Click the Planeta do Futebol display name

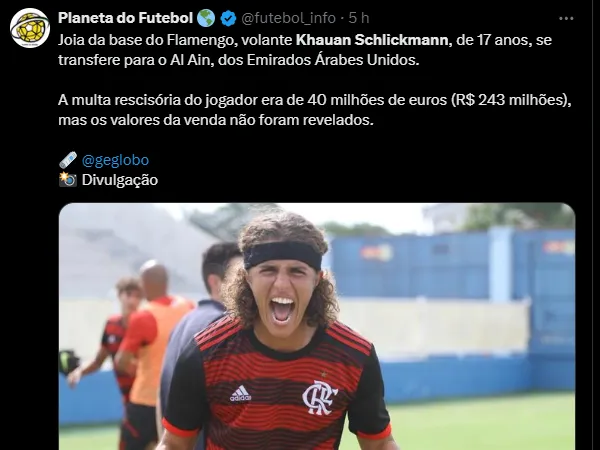[126, 18]
